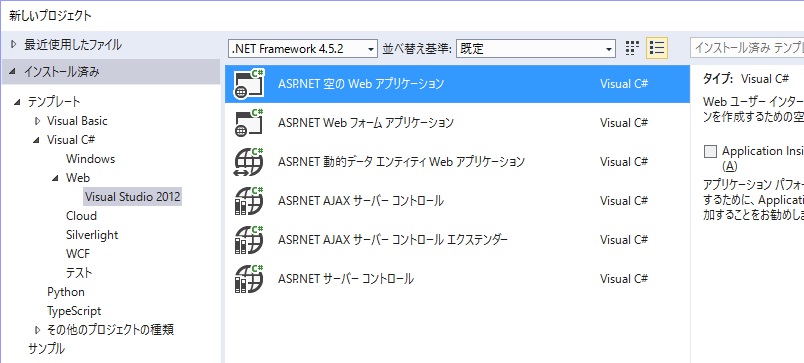
Task: Select the サンプル tree item
Action: point(46,349)
